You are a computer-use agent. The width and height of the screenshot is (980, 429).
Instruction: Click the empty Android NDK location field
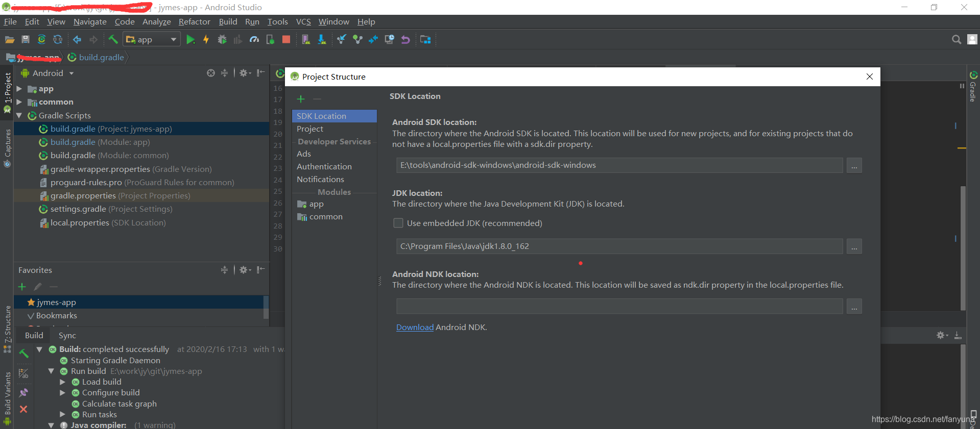pos(619,307)
